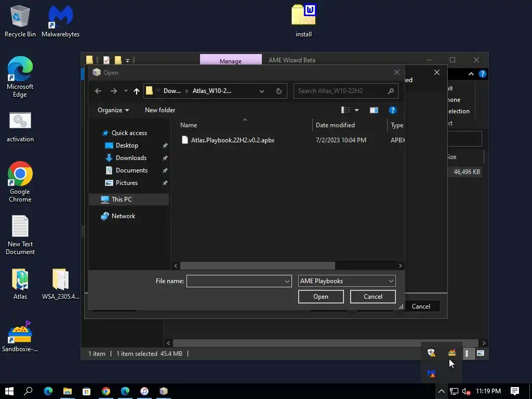
Task: Open the Open dialog help icon
Action: (393, 110)
